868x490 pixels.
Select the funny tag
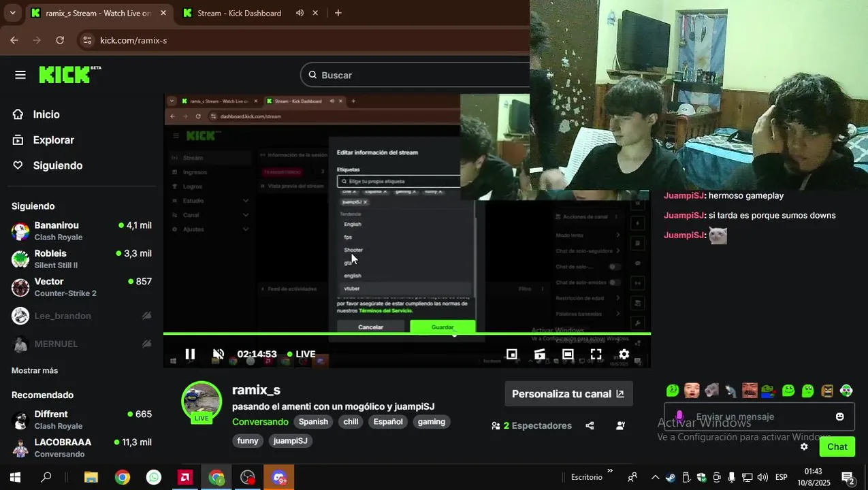248,441
